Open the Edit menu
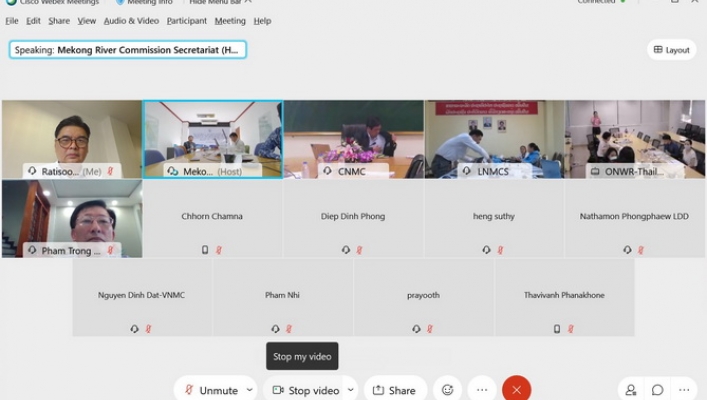 (x=33, y=21)
